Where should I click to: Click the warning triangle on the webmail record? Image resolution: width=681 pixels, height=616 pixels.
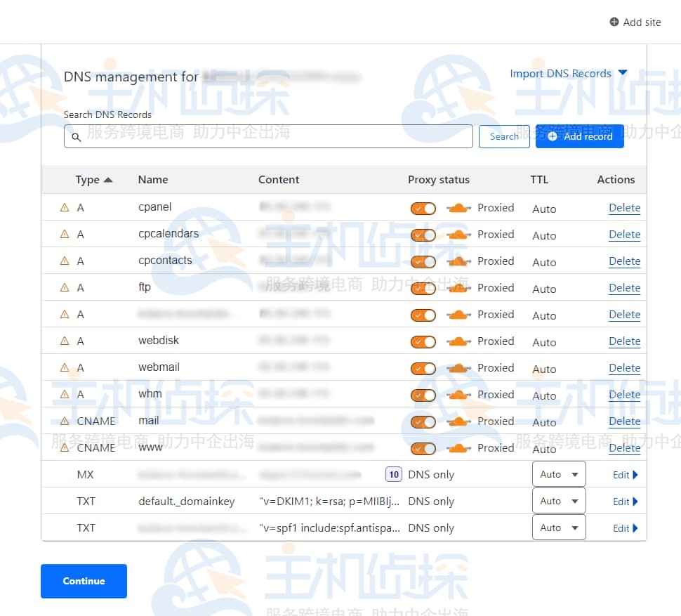[64, 367]
